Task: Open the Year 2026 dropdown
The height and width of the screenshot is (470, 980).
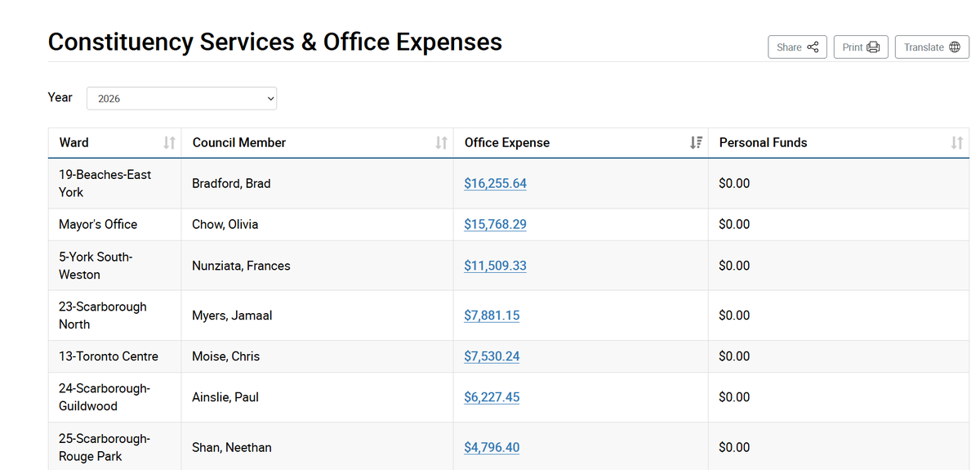Action: click(x=181, y=98)
